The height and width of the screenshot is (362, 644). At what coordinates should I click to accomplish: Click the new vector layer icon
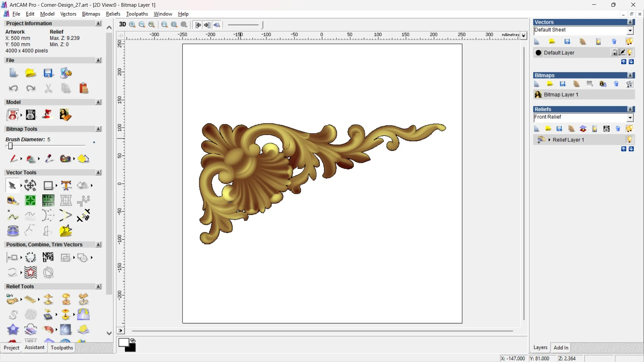point(537,41)
